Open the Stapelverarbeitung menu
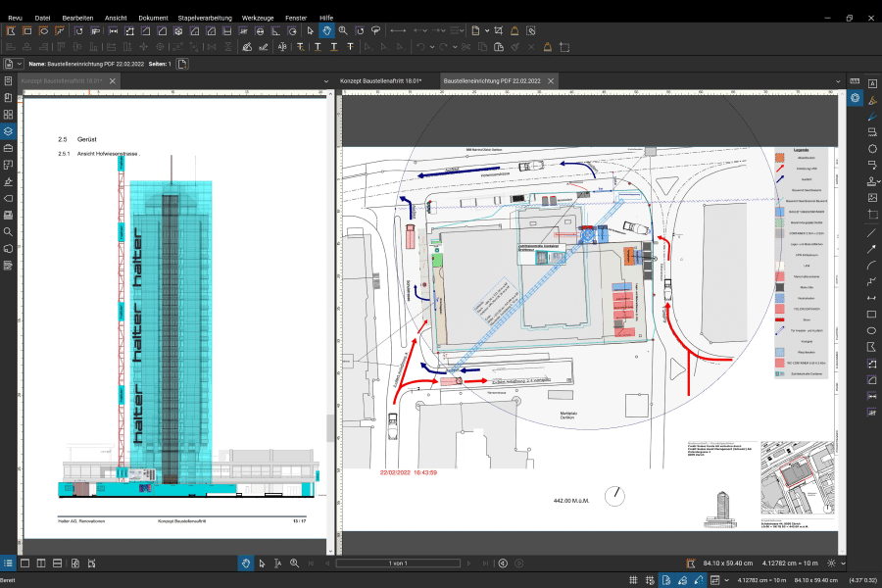The width and height of the screenshot is (882, 588). pos(205,18)
